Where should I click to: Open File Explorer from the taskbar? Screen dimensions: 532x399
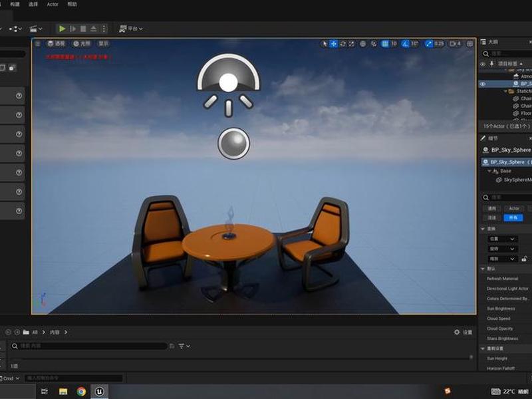[63, 392]
